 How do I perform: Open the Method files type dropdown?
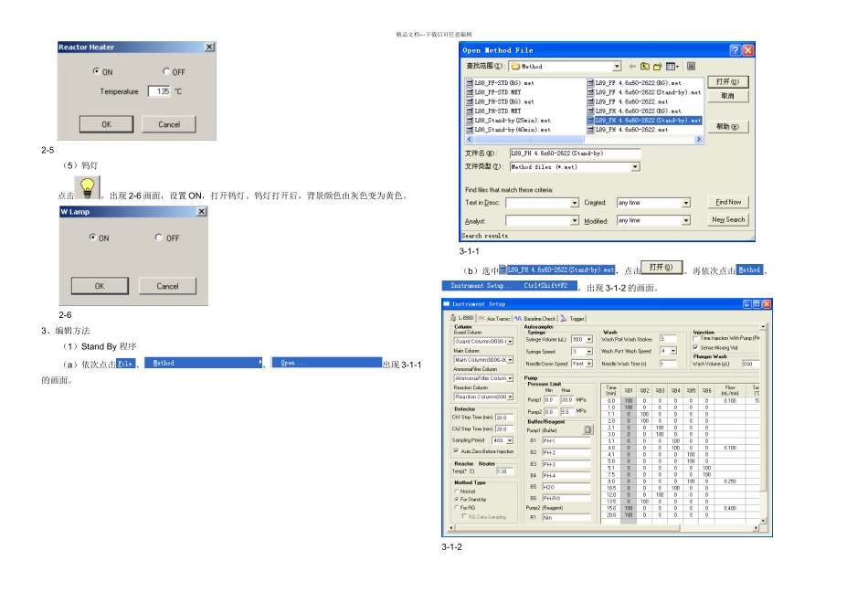(635, 167)
